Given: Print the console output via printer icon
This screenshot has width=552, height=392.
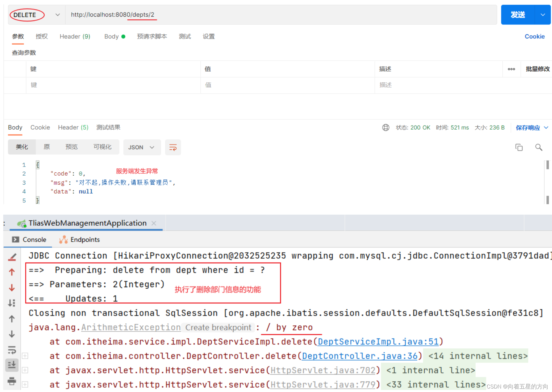Looking at the screenshot, I should point(12,382).
